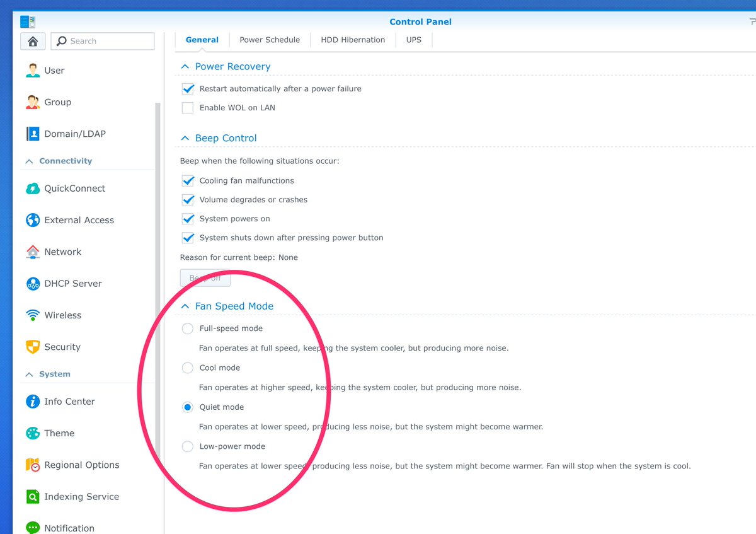Select Full-speed mode radio button
Image resolution: width=756 pixels, height=534 pixels.
(x=187, y=328)
